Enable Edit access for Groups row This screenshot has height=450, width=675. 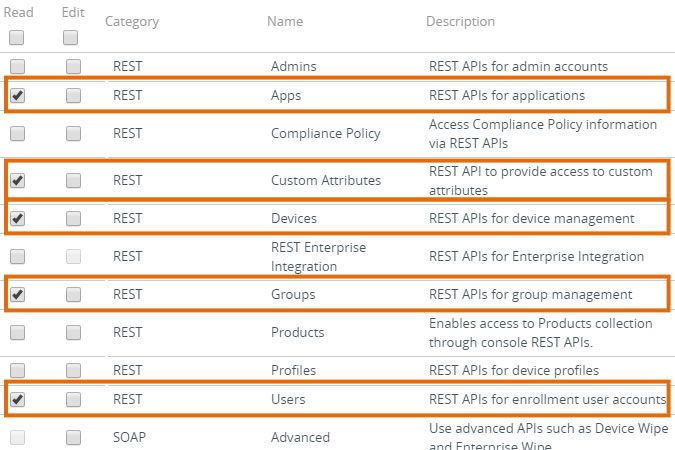pos(73,294)
